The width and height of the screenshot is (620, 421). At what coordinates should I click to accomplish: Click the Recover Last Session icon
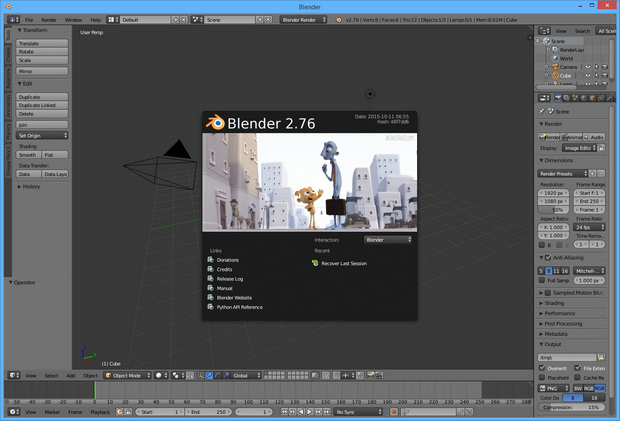tap(316, 263)
